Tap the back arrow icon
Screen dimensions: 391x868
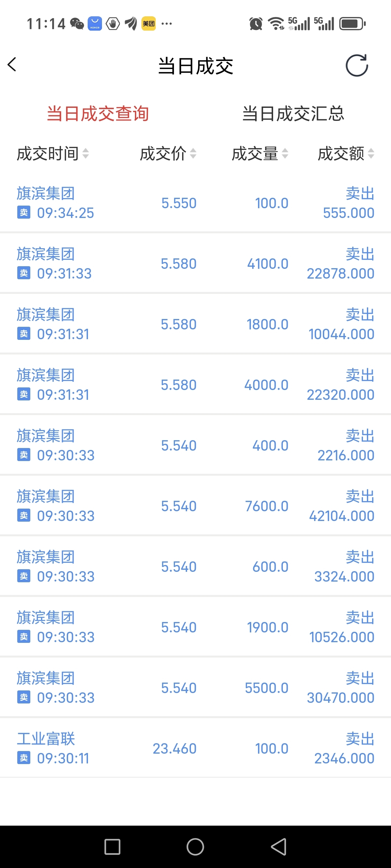point(12,65)
